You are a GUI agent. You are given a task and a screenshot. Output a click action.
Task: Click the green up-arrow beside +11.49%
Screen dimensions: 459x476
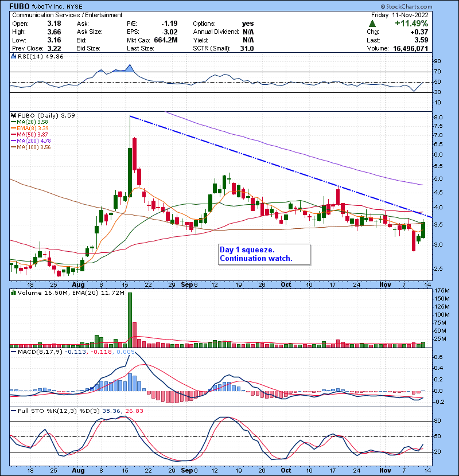[372, 24]
